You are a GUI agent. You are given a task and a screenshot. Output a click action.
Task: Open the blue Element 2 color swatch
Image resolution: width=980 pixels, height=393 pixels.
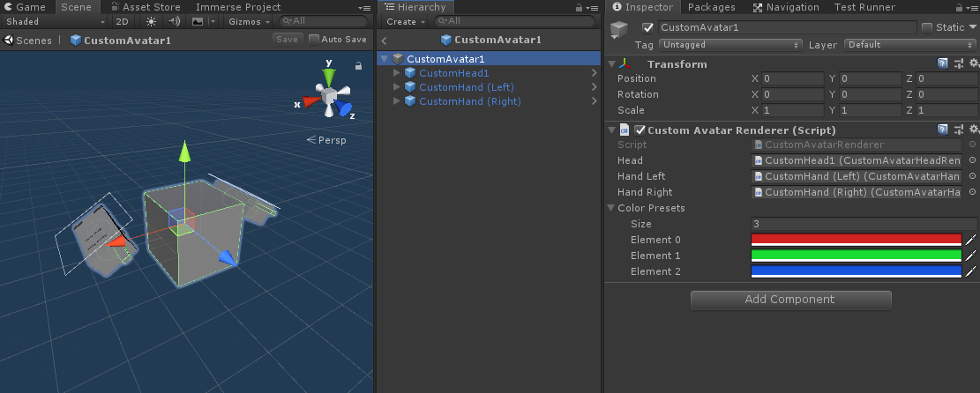(x=856, y=271)
